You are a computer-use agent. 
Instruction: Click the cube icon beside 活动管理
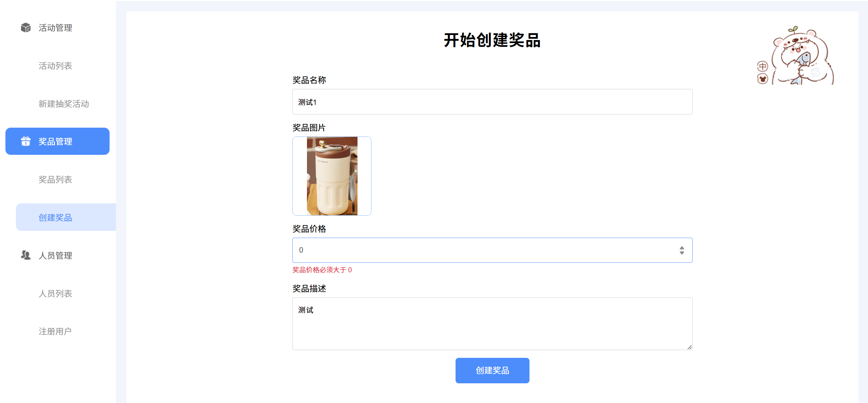tap(25, 28)
